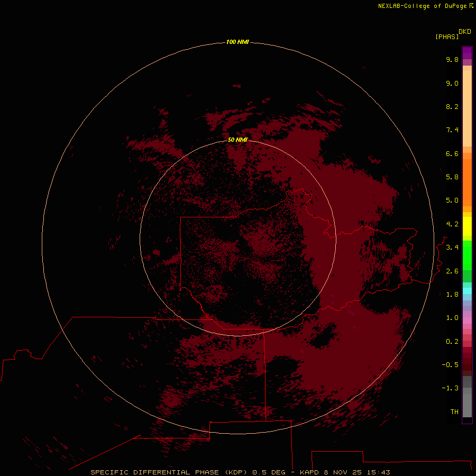The height and width of the screenshot is (476, 476).
Task: Pick the purple band atop the color scale
Action: tap(467, 53)
